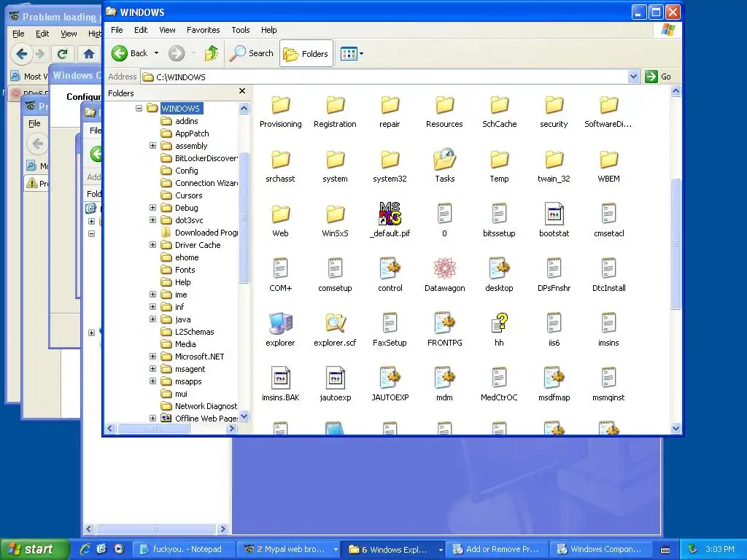Expand the Microsoft.NET folder node
The width and height of the screenshot is (747, 560).
[x=152, y=356]
